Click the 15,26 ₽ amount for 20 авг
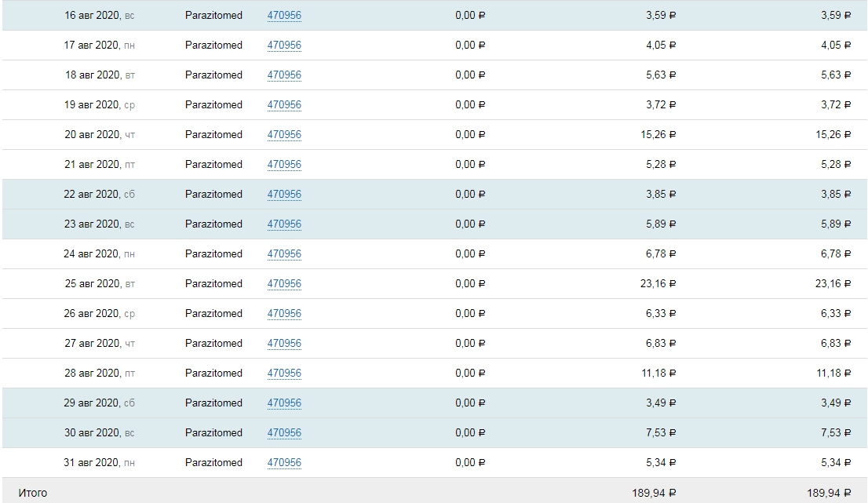This screenshot has width=868, height=503. coord(658,135)
